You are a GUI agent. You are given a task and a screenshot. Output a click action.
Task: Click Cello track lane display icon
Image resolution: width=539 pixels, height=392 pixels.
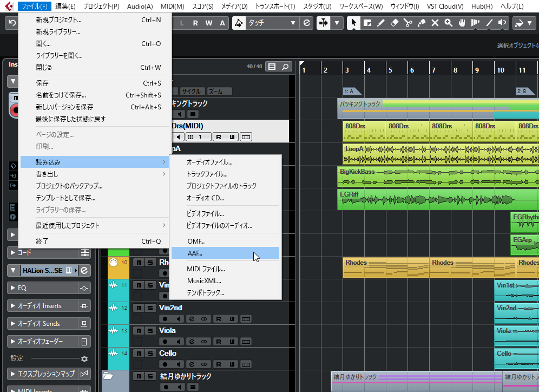point(246,364)
